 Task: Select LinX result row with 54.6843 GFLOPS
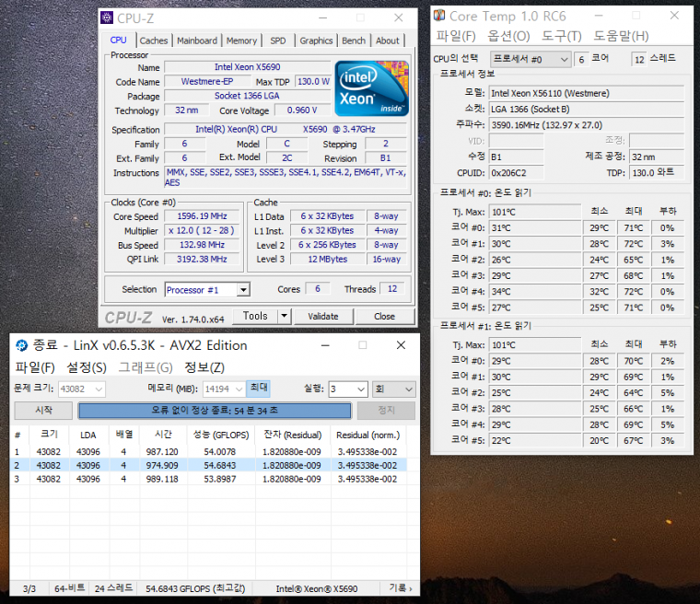point(208,465)
